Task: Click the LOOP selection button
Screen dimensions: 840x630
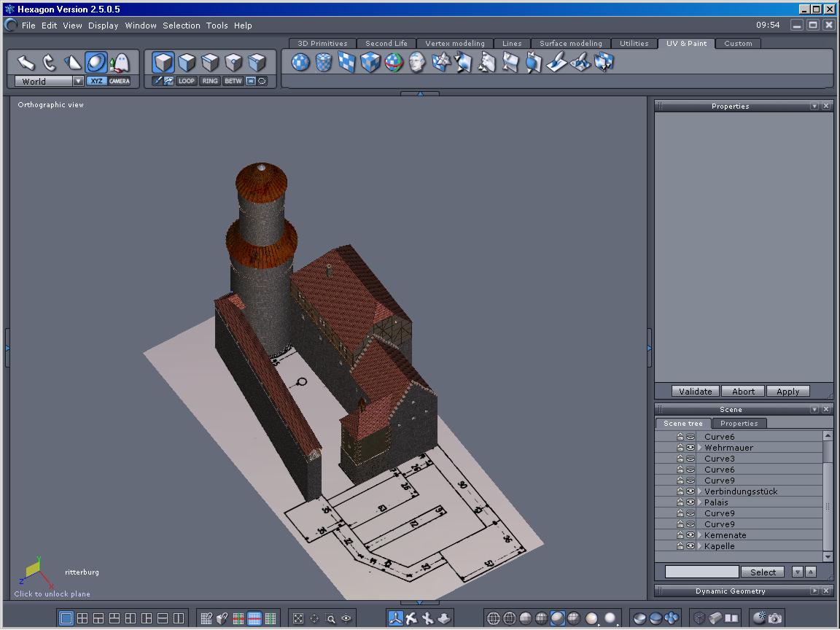Action: pyautogui.click(x=187, y=81)
